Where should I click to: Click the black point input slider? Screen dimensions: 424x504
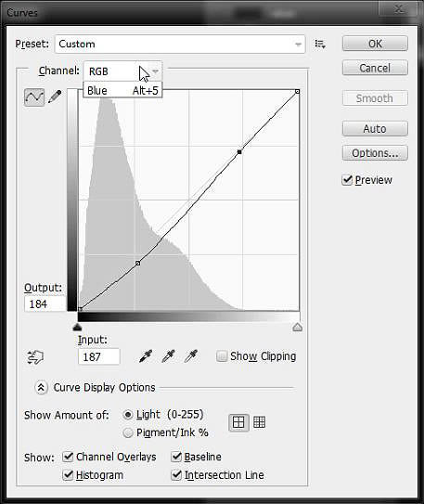(77, 328)
